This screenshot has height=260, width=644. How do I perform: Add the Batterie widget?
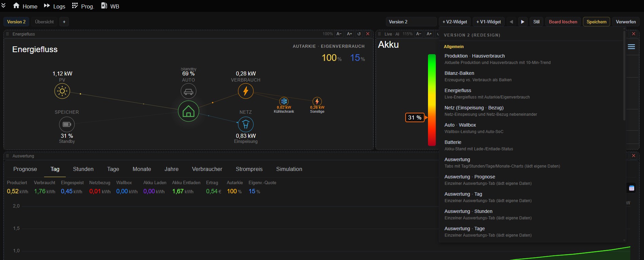531,145
